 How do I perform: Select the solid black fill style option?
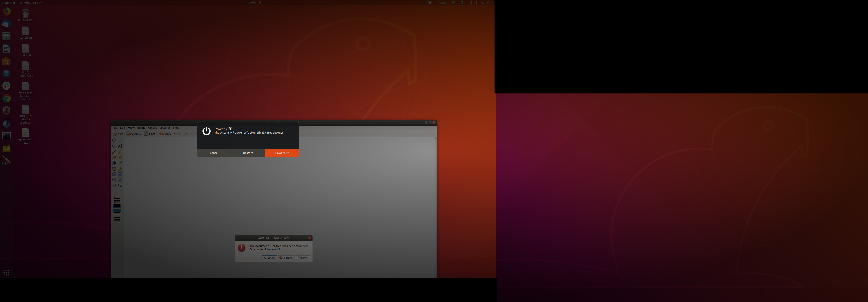pos(117,206)
